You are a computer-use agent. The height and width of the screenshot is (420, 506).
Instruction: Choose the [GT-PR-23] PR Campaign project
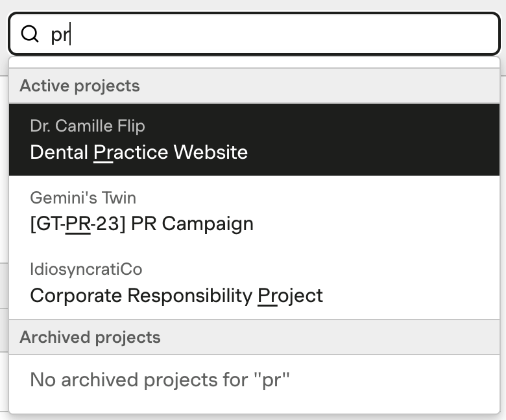[x=254, y=211]
